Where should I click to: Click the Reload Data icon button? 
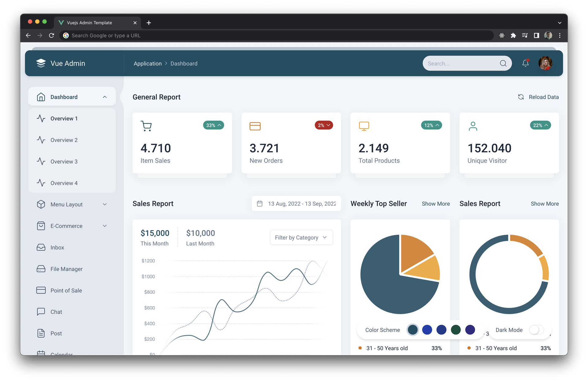(x=521, y=97)
